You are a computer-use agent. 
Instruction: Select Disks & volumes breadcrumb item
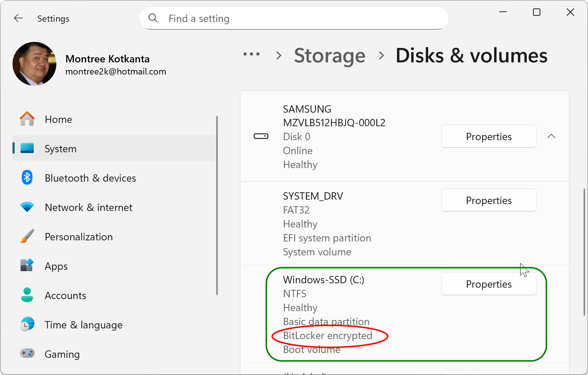[471, 56]
